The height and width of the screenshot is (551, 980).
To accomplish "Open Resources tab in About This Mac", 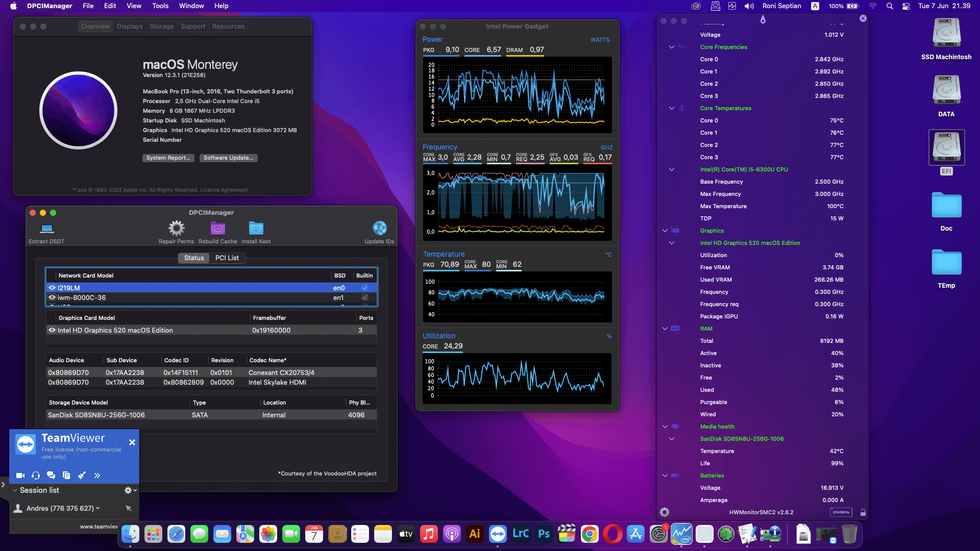I will (228, 27).
